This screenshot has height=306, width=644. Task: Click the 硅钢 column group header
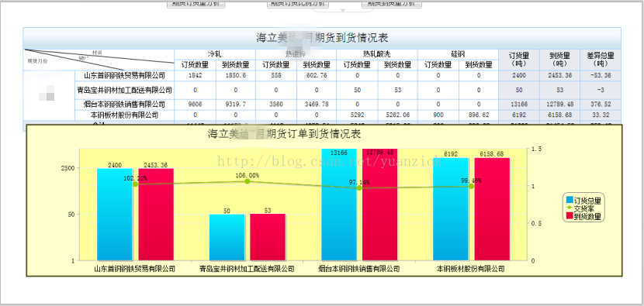click(x=458, y=54)
